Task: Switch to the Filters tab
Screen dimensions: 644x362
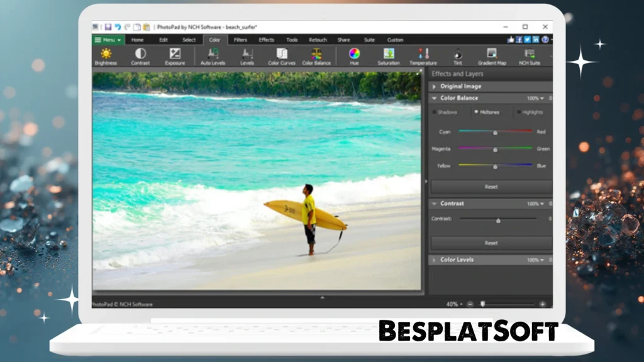Action: coord(240,40)
